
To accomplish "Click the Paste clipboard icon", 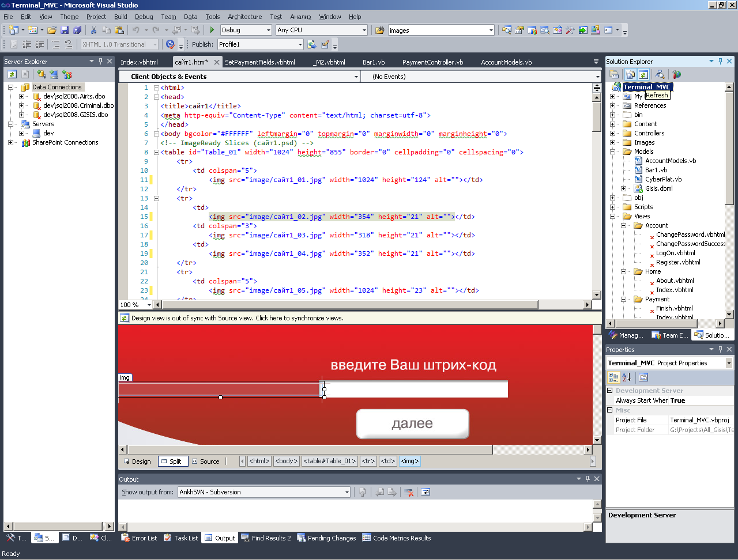I will pos(119,30).
